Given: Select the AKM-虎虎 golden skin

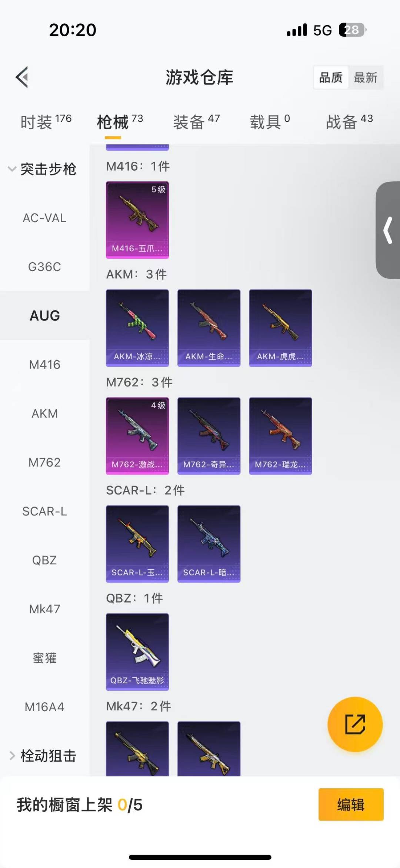Looking at the screenshot, I should point(280,328).
